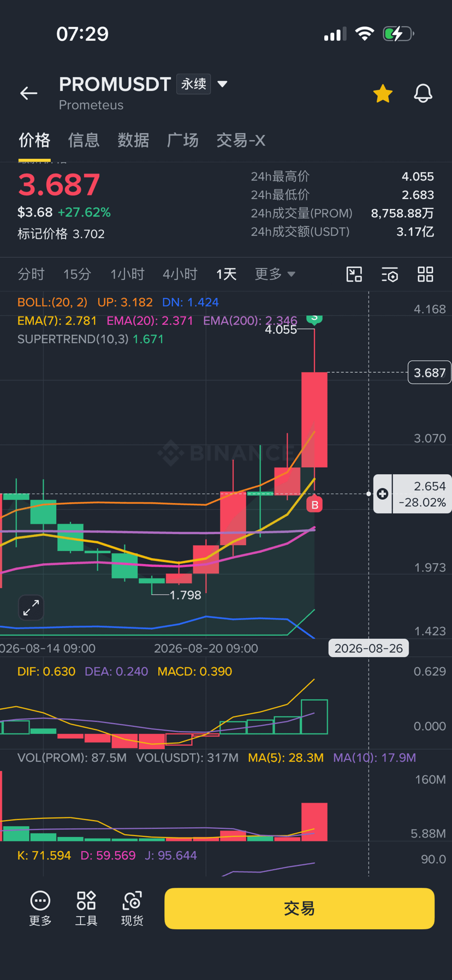Switch to the 数据 tab
452x980 pixels.
133,140
